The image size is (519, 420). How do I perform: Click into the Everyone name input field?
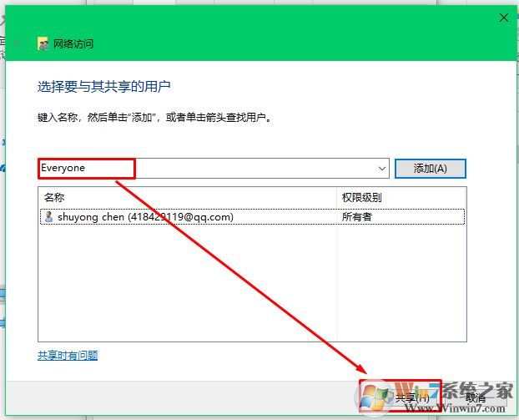[x=213, y=169]
